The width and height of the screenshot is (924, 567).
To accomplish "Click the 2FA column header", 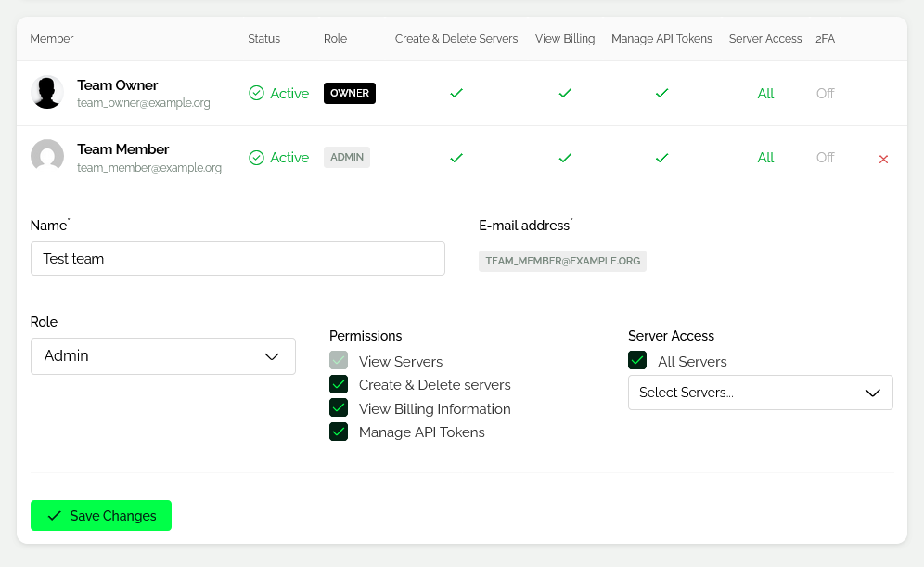I will (x=825, y=39).
